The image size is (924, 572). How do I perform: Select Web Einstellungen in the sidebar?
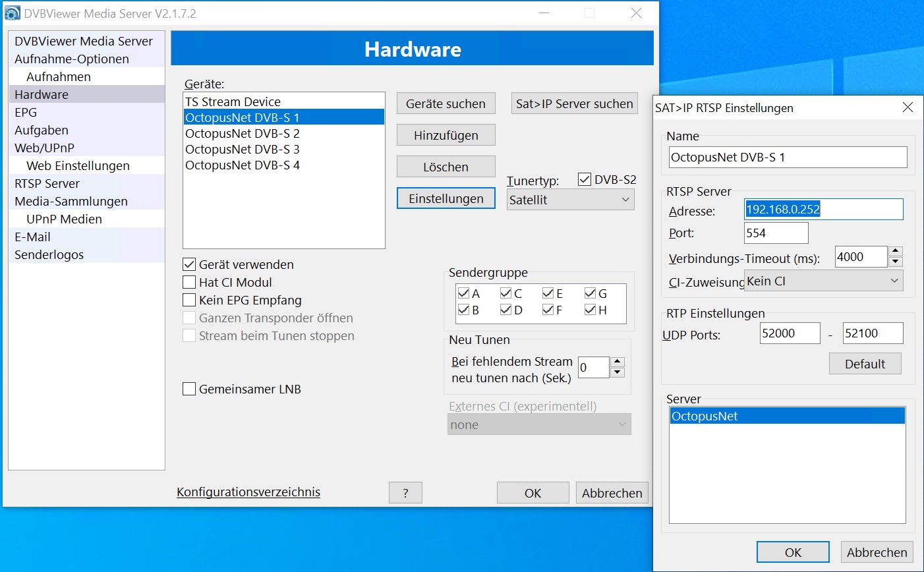coord(86,165)
